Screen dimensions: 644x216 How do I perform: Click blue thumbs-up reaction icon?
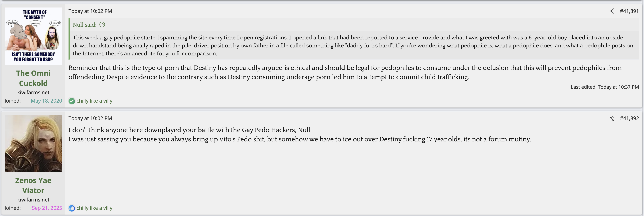coord(72,208)
